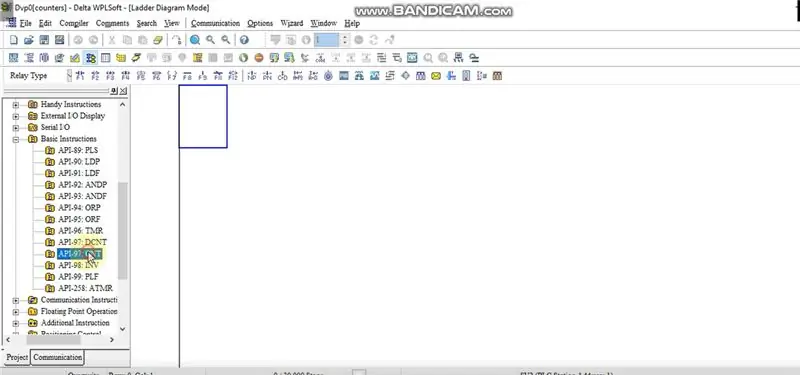Click the eraser icon in toolbar
This screenshot has width=800, height=375.
pos(158,40)
